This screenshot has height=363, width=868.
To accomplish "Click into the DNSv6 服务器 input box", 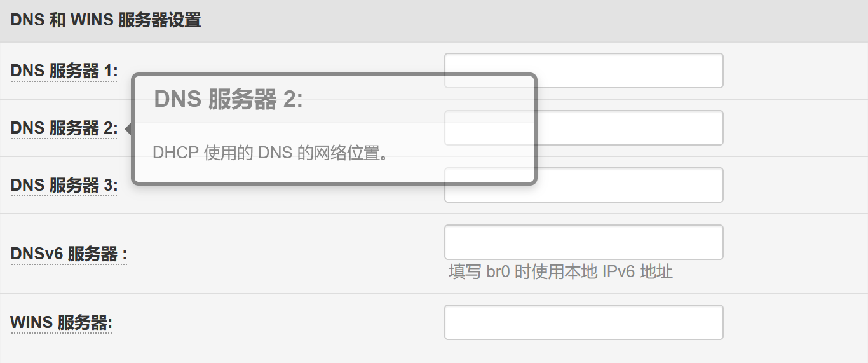I will tap(583, 242).
